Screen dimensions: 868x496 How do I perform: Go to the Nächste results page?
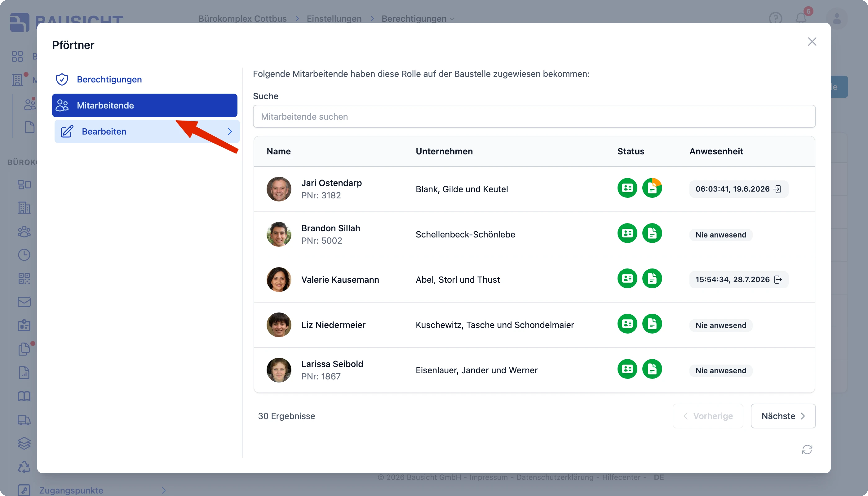pyautogui.click(x=783, y=416)
